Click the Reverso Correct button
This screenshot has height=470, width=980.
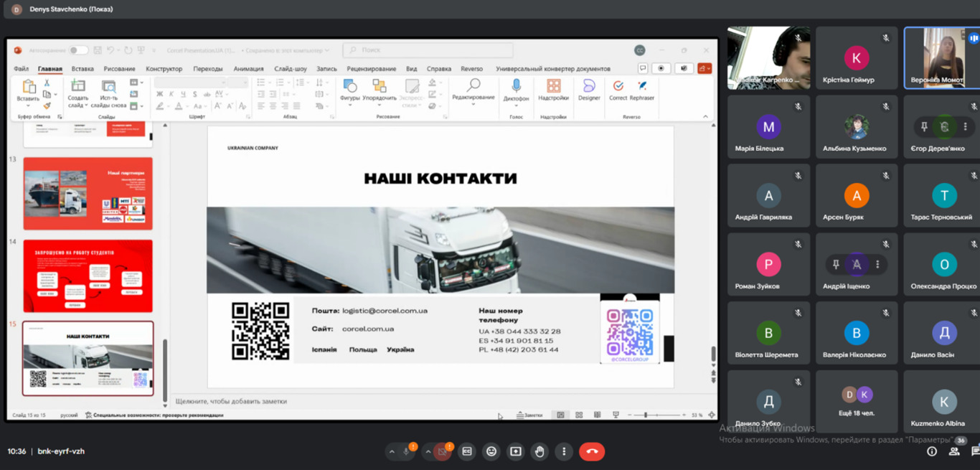(x=618, y=90)
